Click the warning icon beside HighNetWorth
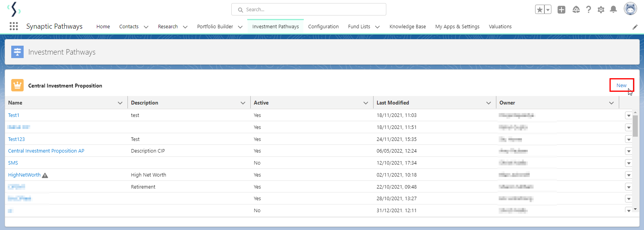The width and height of the screenshot is (644, 230). point(45,175)
